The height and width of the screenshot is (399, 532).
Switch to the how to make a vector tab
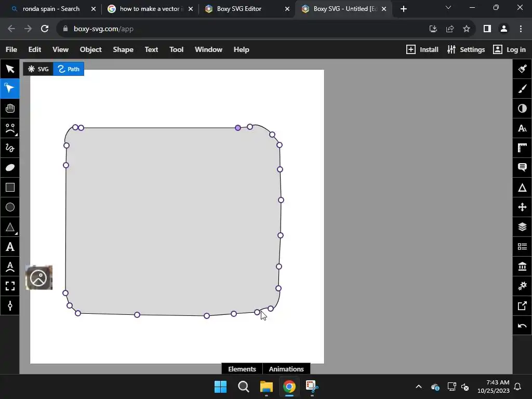149,9
